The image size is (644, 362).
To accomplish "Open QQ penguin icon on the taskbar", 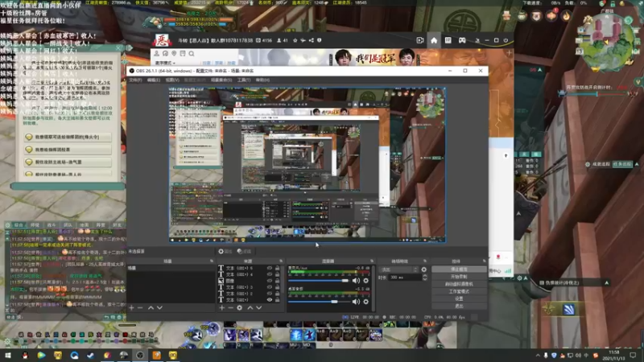I will click(x=25, y=355).
